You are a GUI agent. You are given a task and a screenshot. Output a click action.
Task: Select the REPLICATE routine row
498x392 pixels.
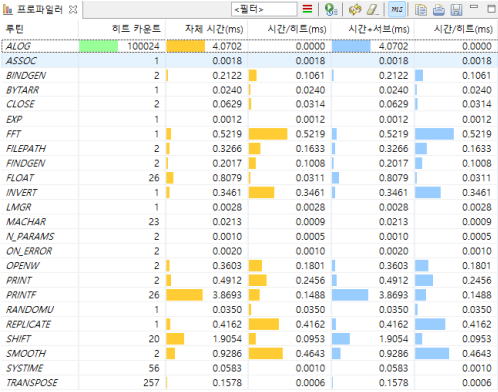(x=249, y=324)
